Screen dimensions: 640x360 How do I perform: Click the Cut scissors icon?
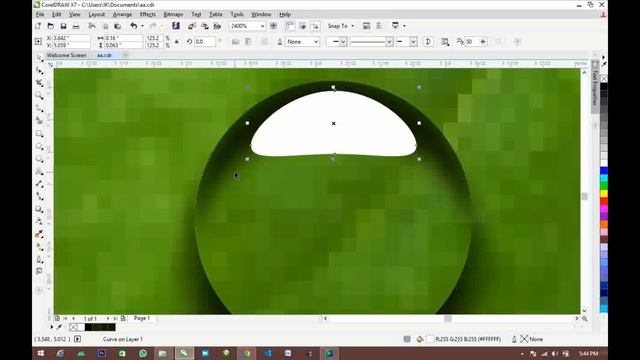[92, 26]
